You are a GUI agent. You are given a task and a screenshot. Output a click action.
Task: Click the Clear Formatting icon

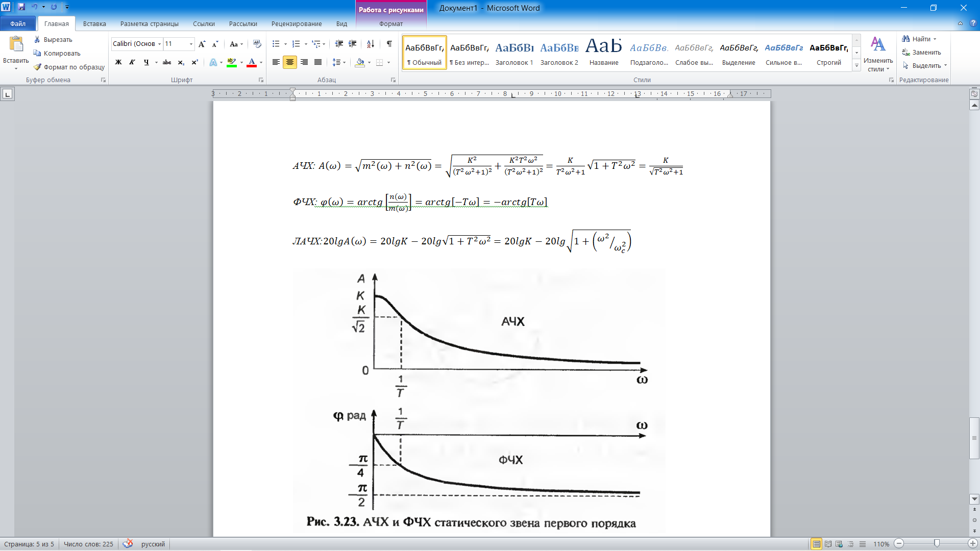(x=257, y=44)
